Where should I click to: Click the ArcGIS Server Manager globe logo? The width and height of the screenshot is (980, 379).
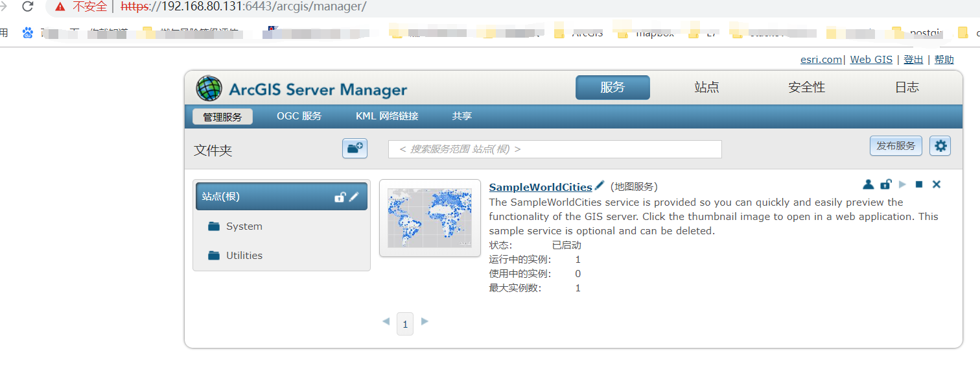209,88
